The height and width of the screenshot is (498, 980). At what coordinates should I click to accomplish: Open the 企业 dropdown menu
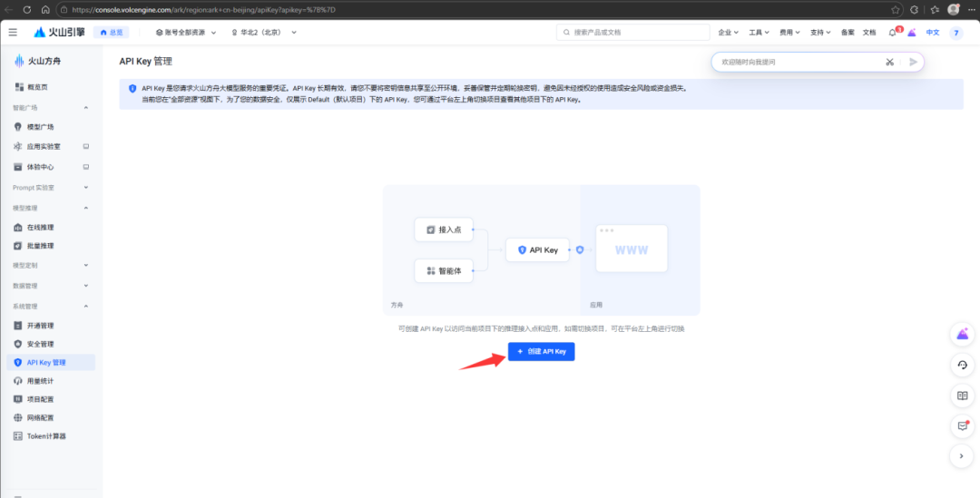[728, 33]
